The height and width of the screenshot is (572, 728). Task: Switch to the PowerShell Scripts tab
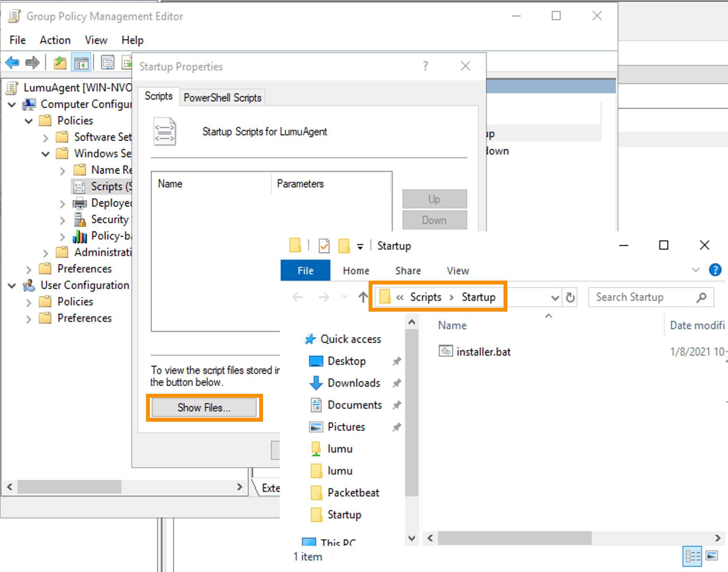[222, 98]
